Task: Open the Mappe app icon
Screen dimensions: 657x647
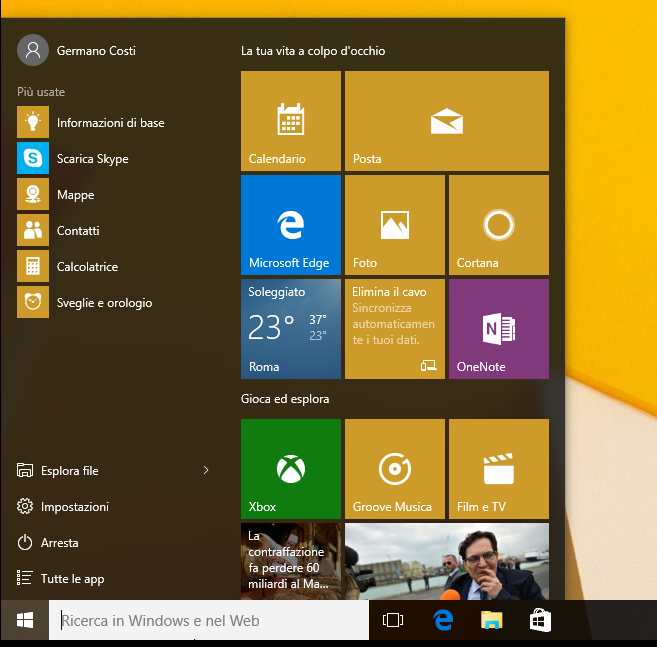Action: [x=33, y=194]
